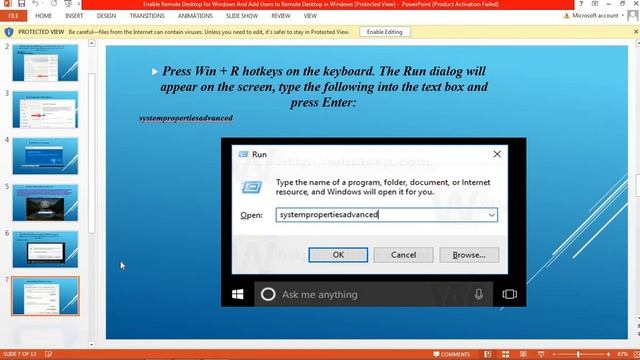Click the zoom in plus button
This screenshot has height=360, width=640.
pos(608,354)
